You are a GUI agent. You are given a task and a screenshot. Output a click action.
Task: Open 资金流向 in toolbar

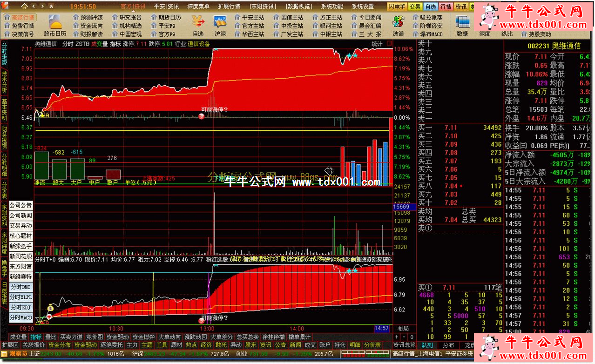[x=88, y=26]
